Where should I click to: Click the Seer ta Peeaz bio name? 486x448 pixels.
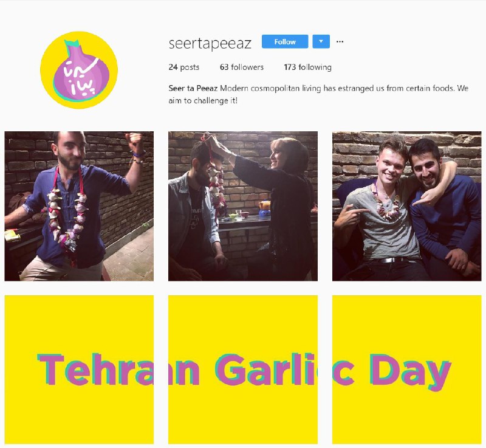point(193,88)
